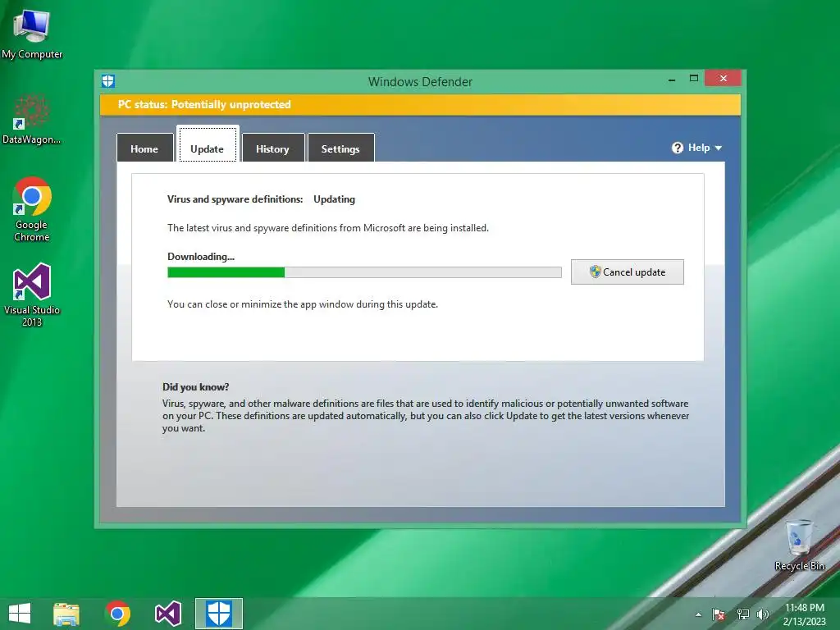
Task: Open the Action Center flag icon
Action: pos(719,614)
